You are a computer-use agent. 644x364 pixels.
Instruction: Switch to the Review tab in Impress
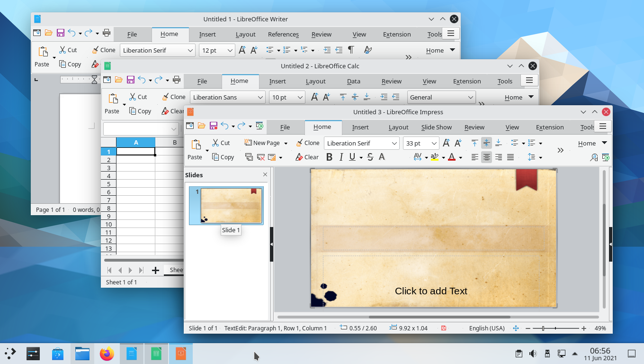click(474, 127)
